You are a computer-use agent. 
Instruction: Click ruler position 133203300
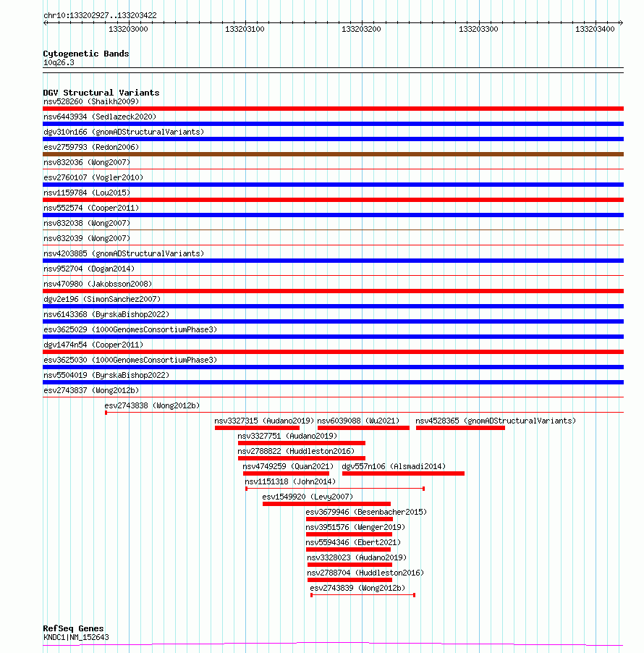click(x=478, y=29)
